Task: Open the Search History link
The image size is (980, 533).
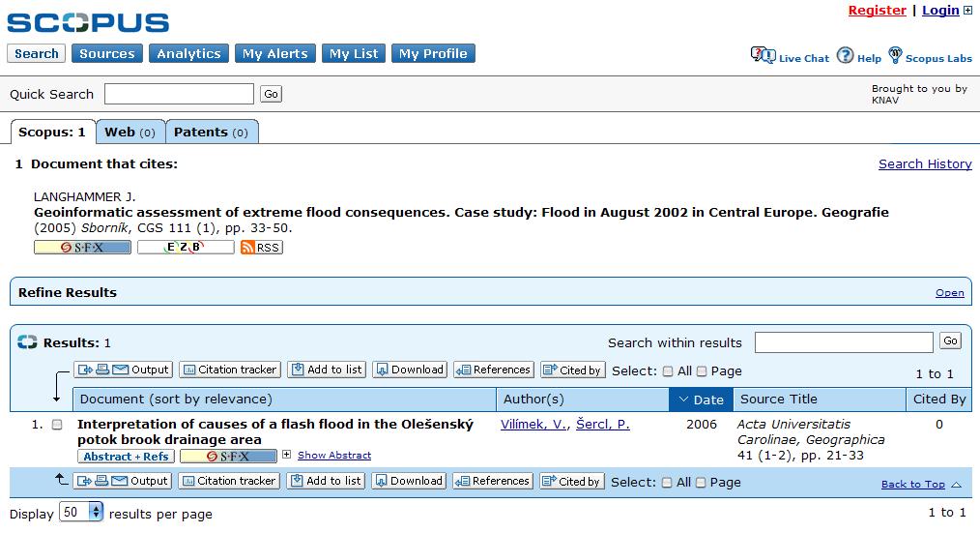Action: 925,163
